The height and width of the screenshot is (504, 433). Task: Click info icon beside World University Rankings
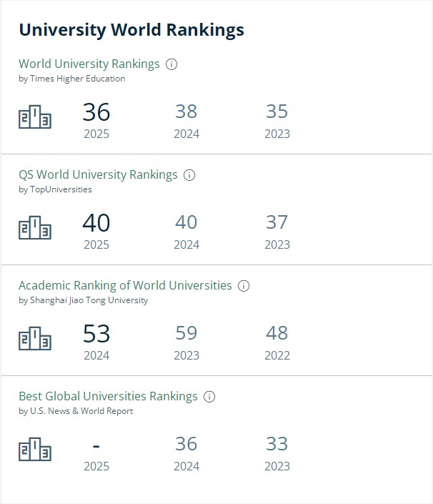(171, 64)
